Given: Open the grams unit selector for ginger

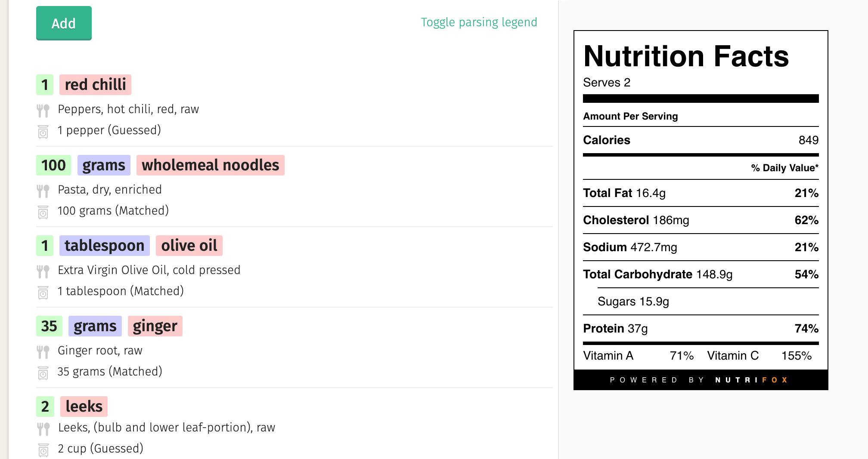Looking at the screenshot, I should [94, 326].
